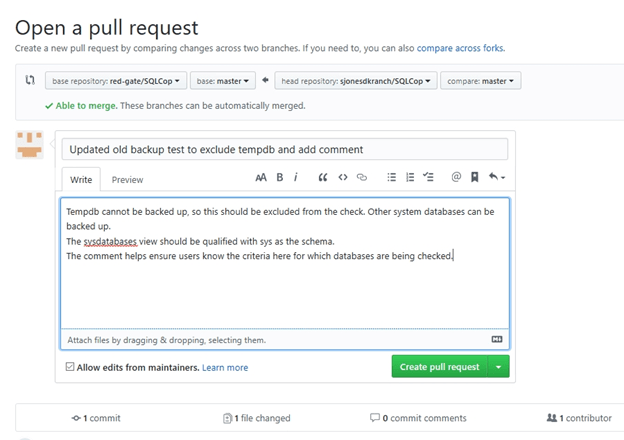
Task: Add a numbered list
Action: pos(410,177)
